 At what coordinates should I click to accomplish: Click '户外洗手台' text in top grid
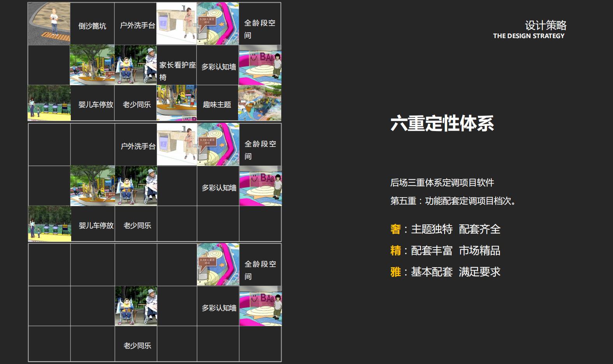pyautogui.click(x=137, y=25)
